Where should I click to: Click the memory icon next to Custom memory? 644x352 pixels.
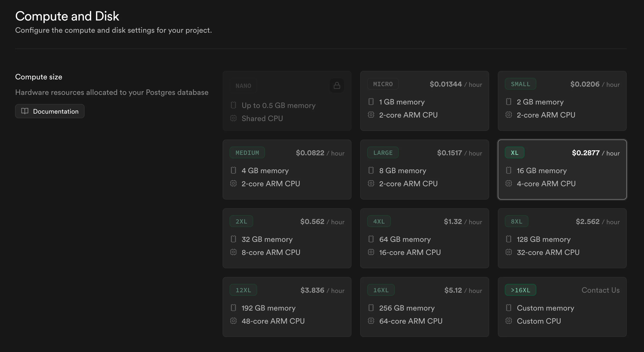click(x=509, y=308)
